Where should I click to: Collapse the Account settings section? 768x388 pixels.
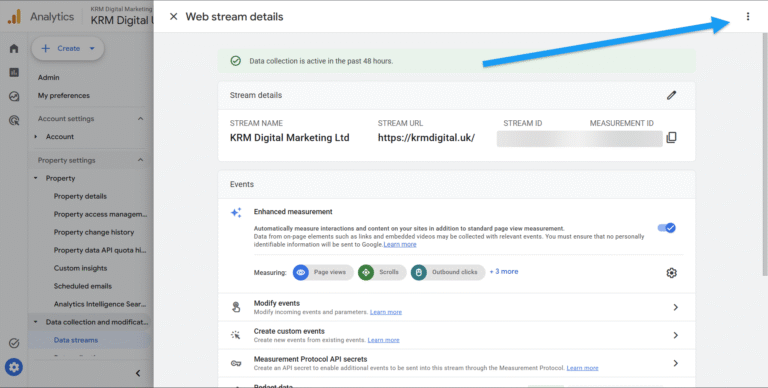coord(141,119)
